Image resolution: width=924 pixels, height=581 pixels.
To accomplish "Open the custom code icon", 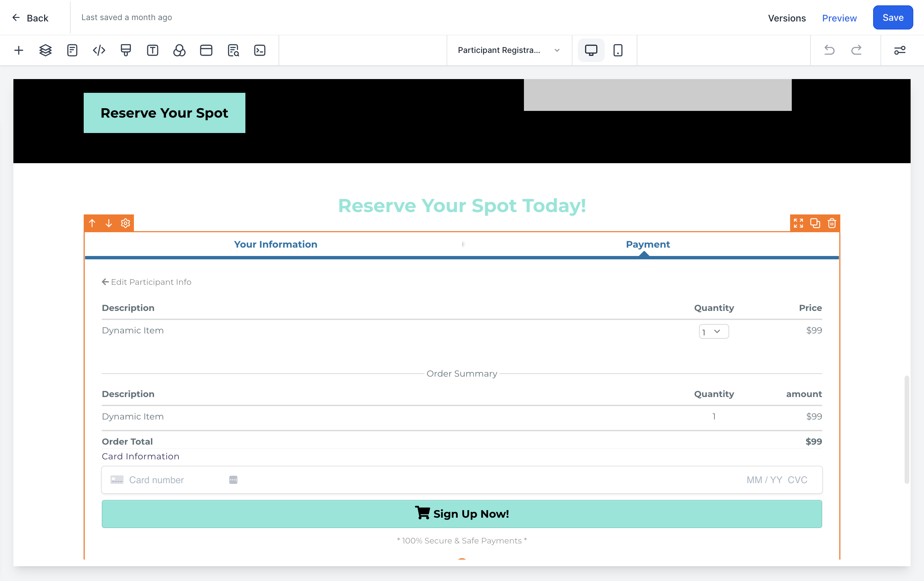I will [x=99, y=50].
